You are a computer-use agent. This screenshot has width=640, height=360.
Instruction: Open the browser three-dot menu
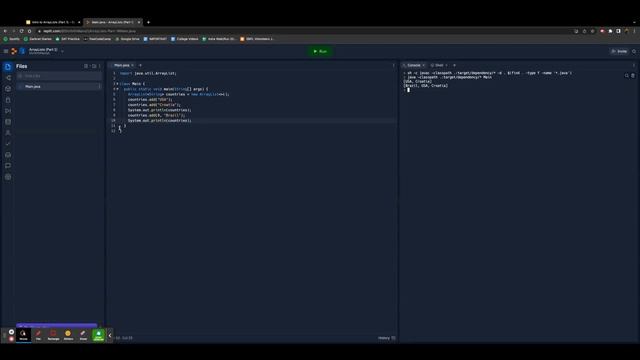click(x=634, y=31)
